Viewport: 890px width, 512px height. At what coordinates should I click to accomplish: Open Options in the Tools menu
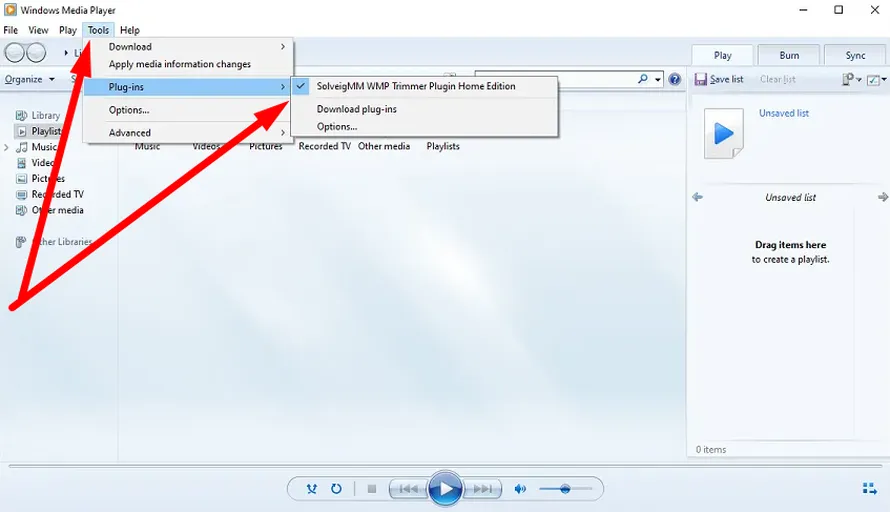(188, 110)
